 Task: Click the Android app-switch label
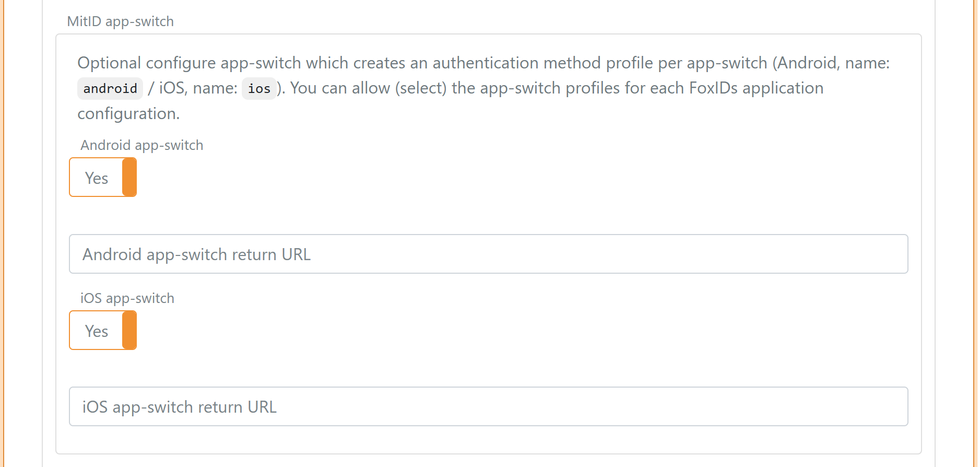141,145
